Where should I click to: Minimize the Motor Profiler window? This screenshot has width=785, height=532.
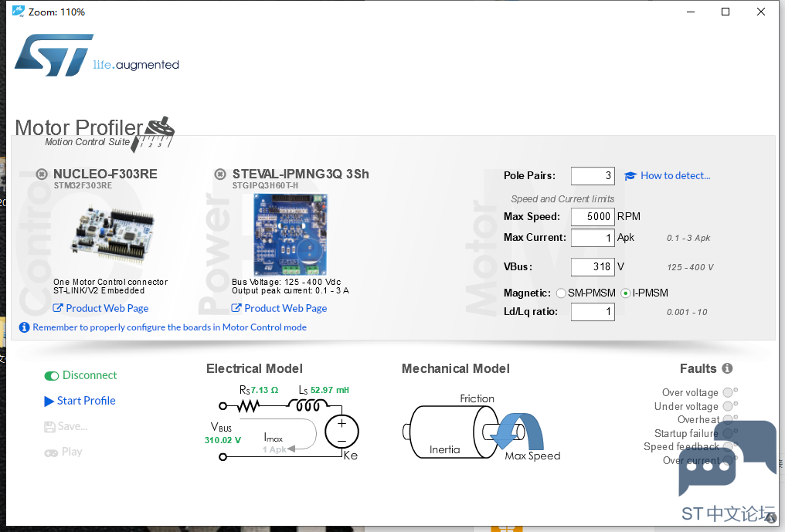point(691,12)
